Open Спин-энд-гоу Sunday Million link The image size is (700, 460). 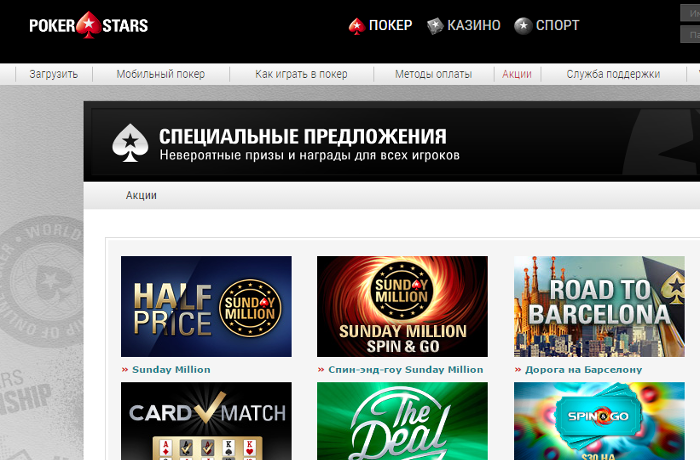pos(405,369)
